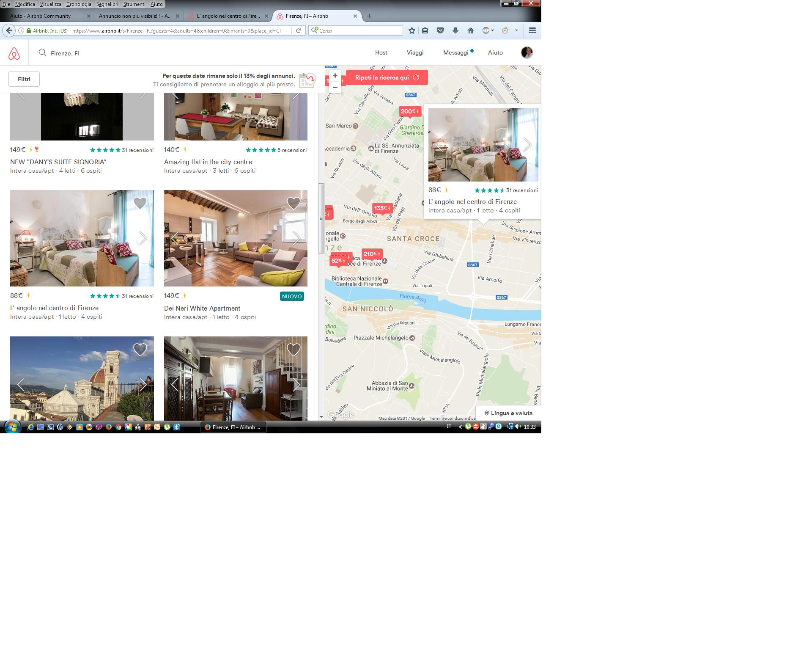The height and width of the screenshot is (650, 812).
Task: Open the Filtri filters panel
Action: (x=24, y=79)
